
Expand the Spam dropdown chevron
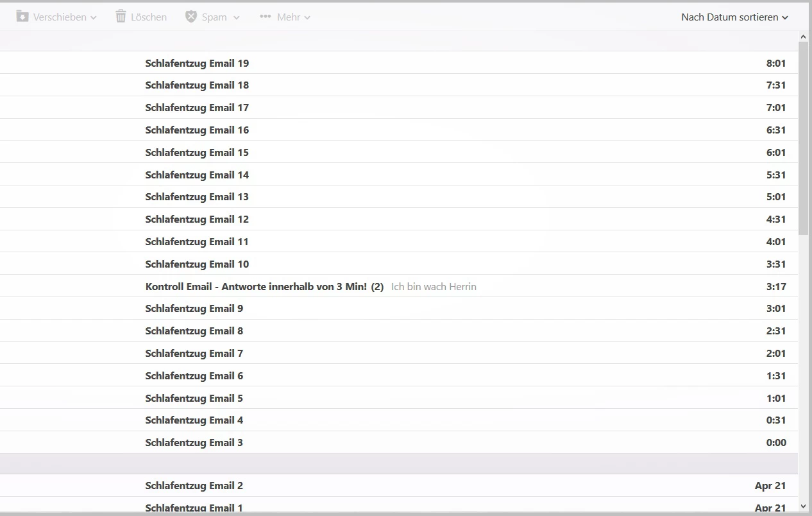point(236,18)
